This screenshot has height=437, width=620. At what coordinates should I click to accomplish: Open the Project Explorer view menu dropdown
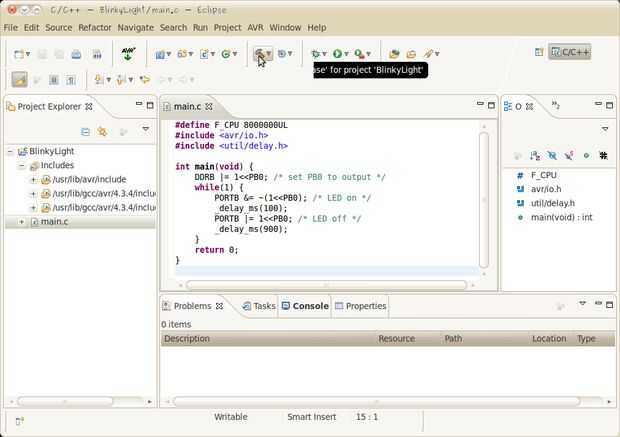(x=146, y=130)
